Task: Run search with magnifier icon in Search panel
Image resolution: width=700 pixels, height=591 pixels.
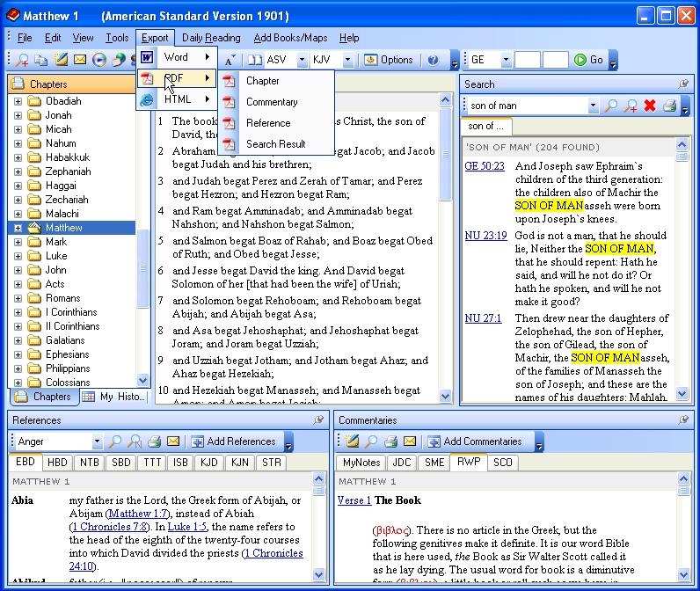Action: 610,106
